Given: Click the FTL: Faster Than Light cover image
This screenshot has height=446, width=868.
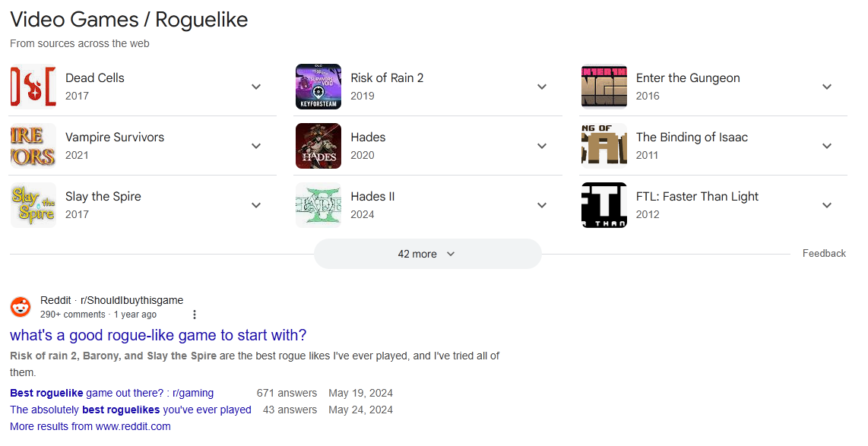Looking at the screenshot, I should pos(604,205).
